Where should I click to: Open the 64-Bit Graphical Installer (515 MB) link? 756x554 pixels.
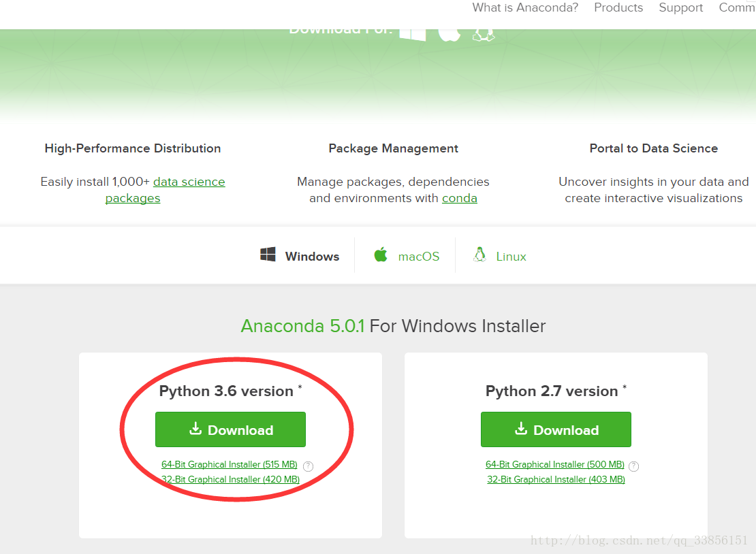[230, 464]
